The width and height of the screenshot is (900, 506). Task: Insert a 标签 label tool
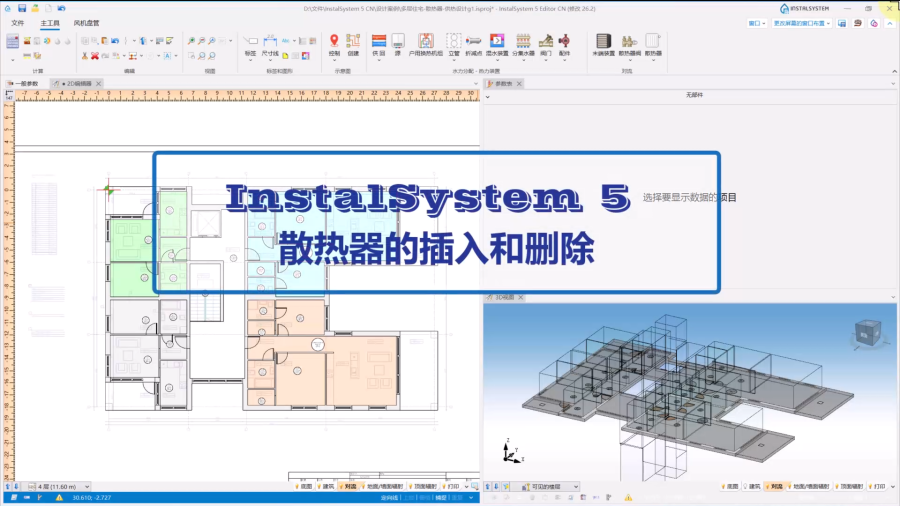click(250, 45)
